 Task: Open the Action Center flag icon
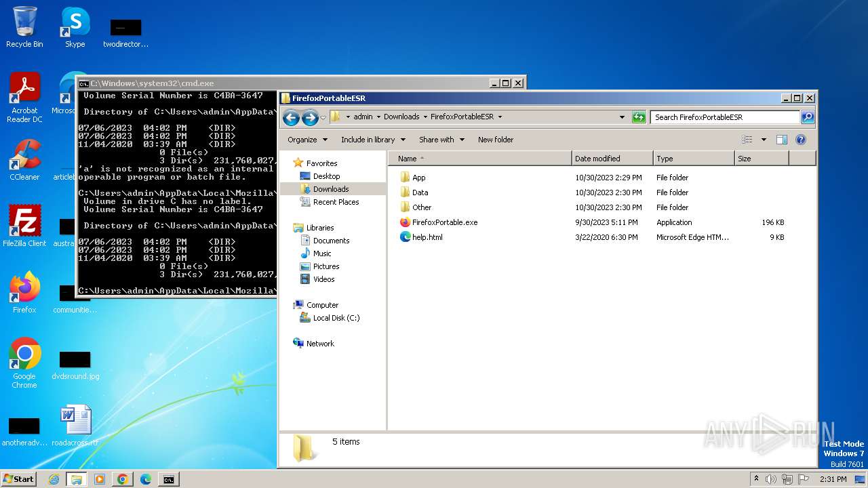click(x=804, y=479)
